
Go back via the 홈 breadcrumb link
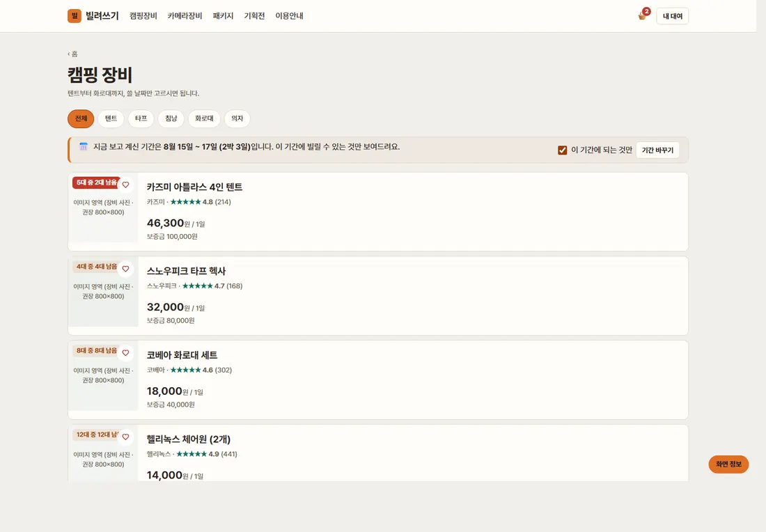tap(72, 54)
